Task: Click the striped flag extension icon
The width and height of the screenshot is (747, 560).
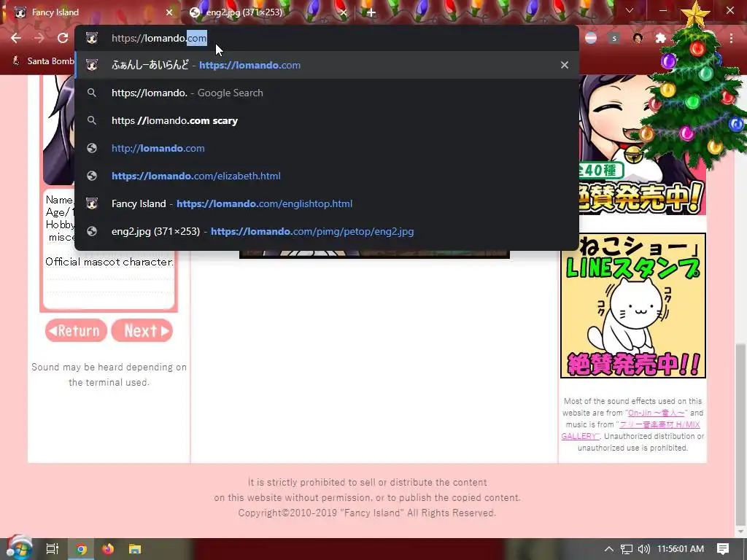Action: 591,38
